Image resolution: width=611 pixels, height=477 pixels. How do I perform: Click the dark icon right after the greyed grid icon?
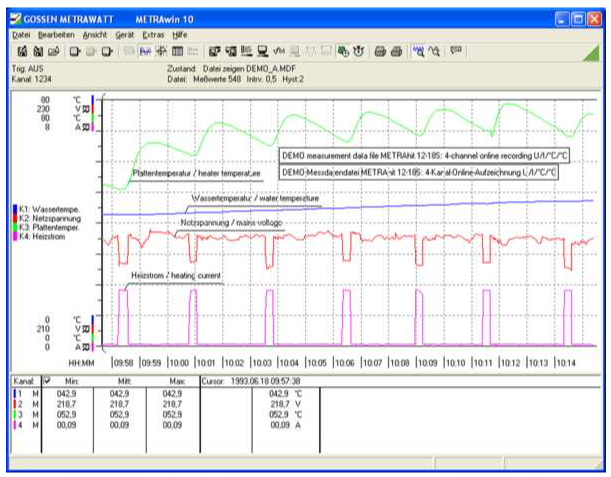point(214,51)
